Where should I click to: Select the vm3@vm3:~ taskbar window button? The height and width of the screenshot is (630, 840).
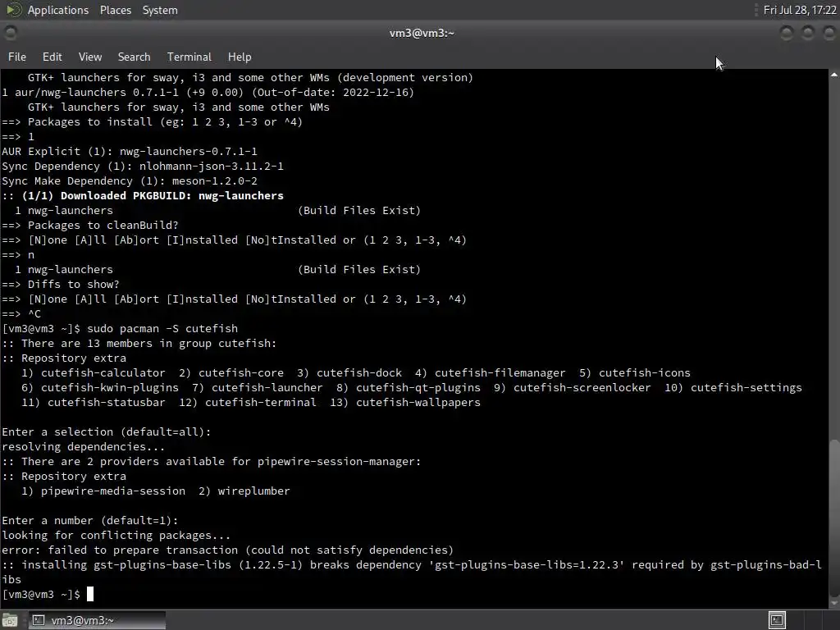click(97, 620)
